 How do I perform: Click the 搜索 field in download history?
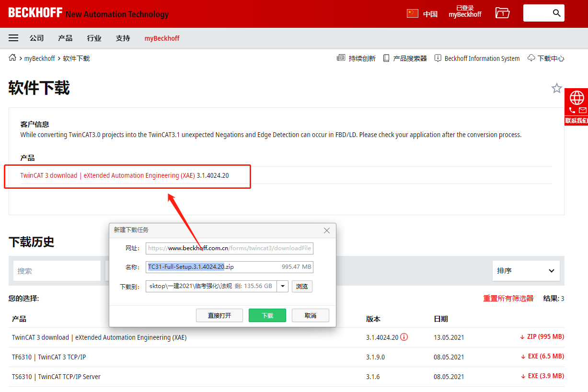pyautogui.click(x=57, y=271)
